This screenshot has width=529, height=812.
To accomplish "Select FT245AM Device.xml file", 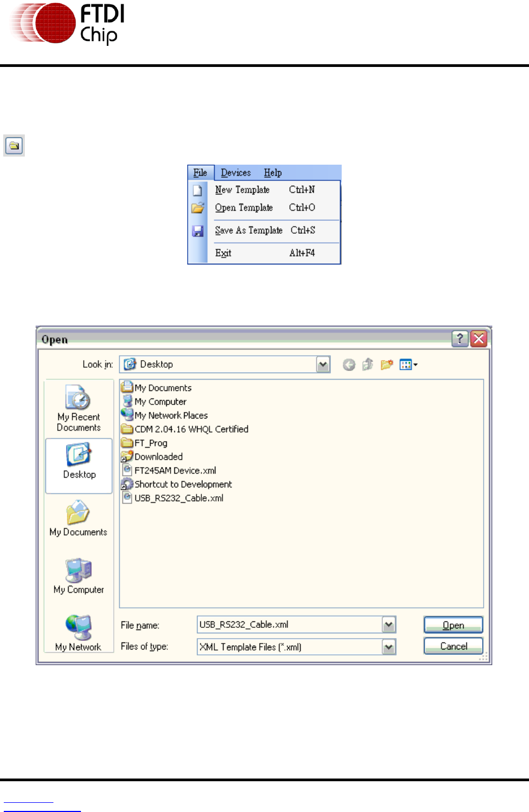I will (x=169, y=471).
